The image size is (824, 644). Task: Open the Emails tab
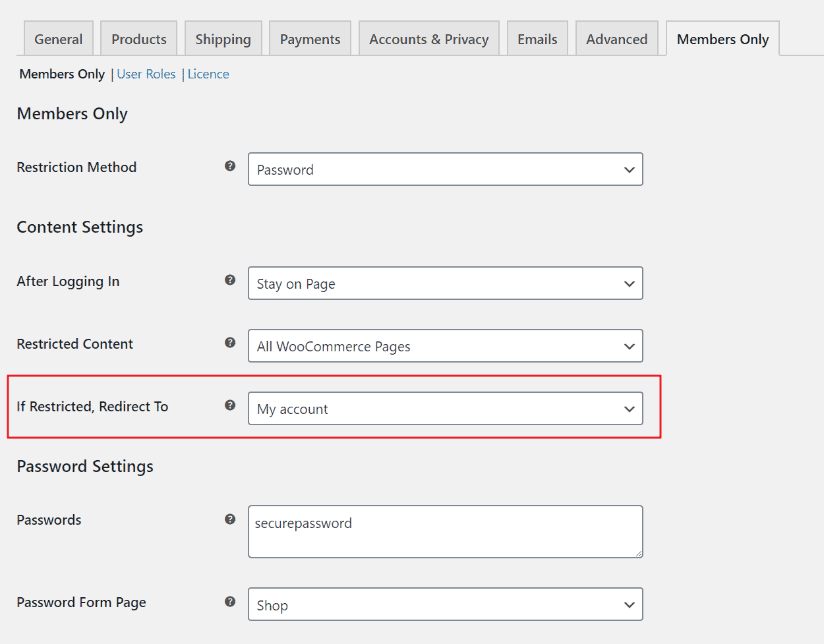pos(537,39)
